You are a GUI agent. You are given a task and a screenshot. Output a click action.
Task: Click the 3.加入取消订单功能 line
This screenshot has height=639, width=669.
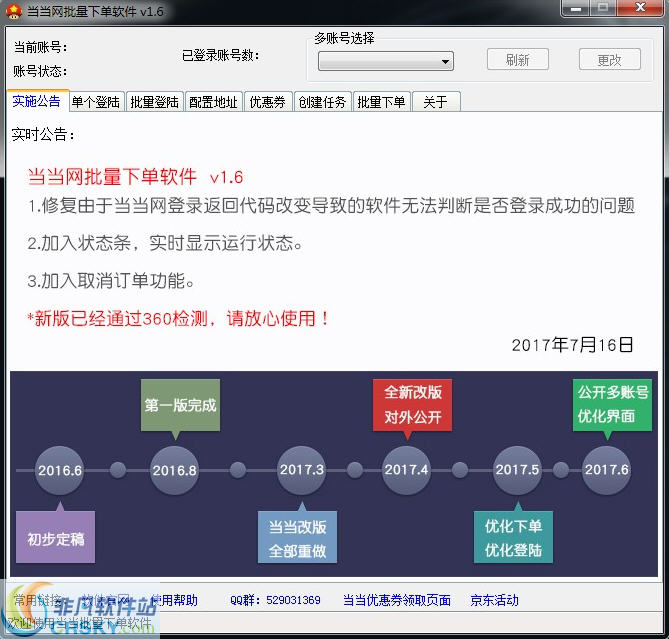pos(111,281)
